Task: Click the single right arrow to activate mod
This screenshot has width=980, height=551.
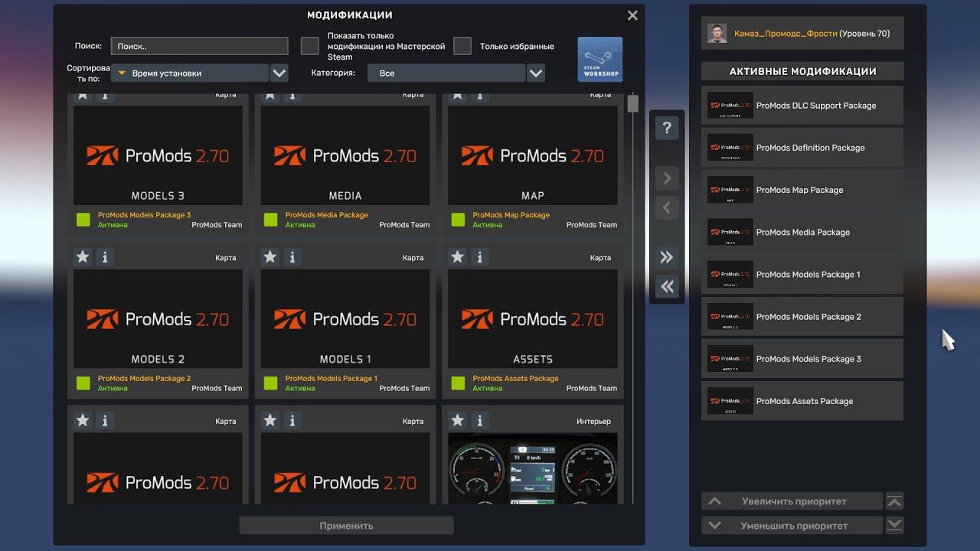Action: pos(667,178)
